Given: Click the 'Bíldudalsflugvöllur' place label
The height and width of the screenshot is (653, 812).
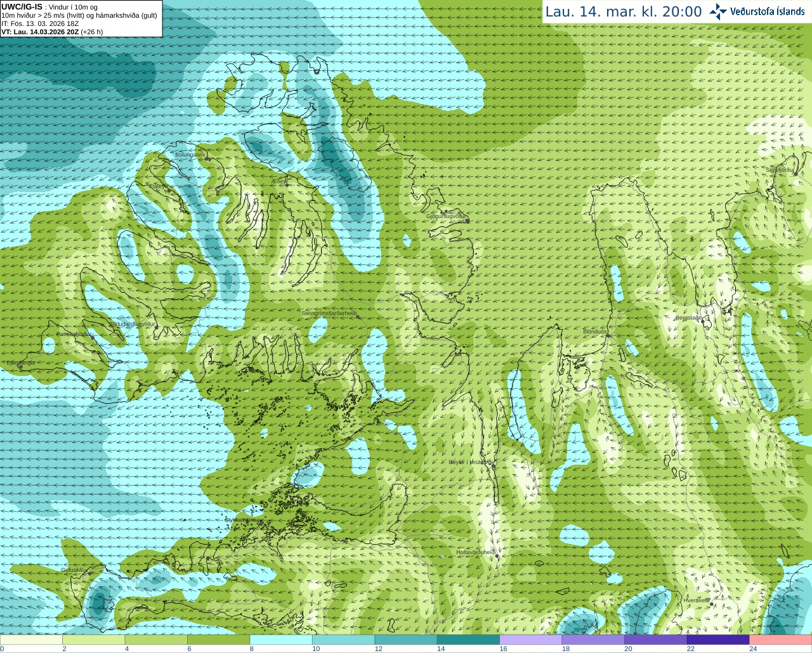Looking at the screenshot, I should [133, 324].
